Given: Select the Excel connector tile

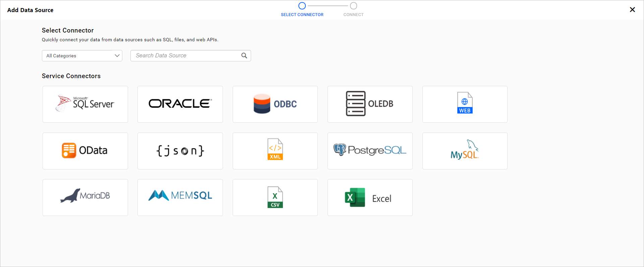Looking at the screenshot, I should click(x=370, y=198).
